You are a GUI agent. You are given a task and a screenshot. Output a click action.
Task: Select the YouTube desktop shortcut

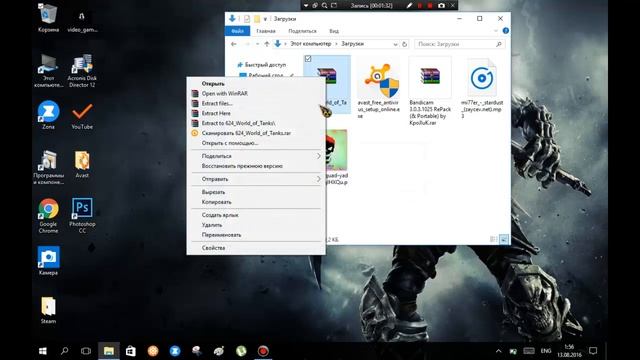[x=82, y=116]
